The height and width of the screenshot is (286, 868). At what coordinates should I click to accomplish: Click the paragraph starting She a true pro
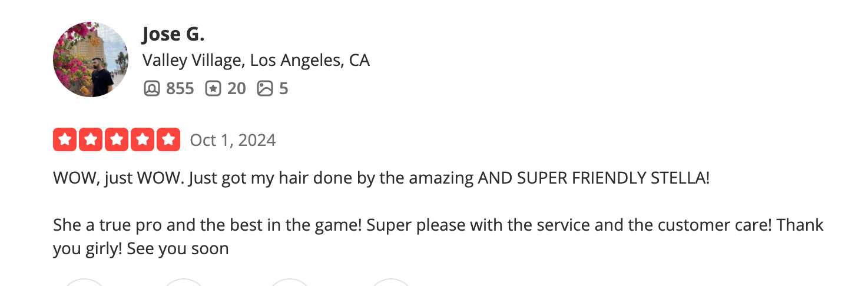click(x=438, y=237)
